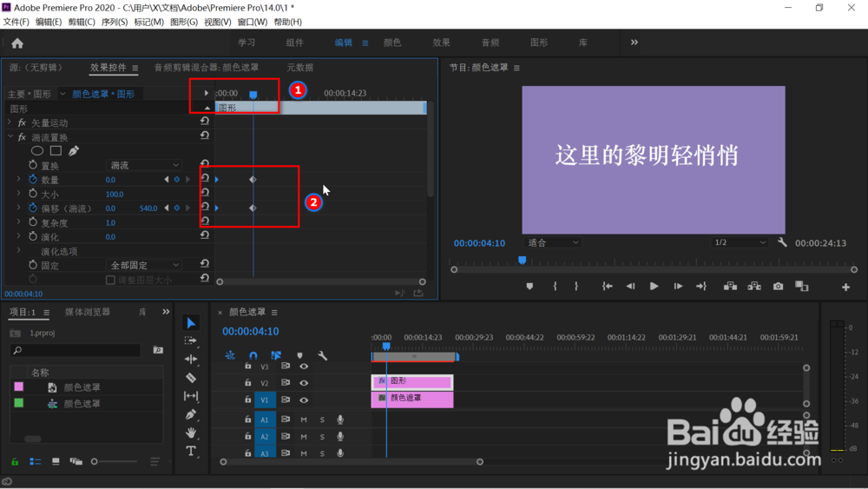Select the Type tool
This screenshot has width=868, height=489.
pos(191,452)
